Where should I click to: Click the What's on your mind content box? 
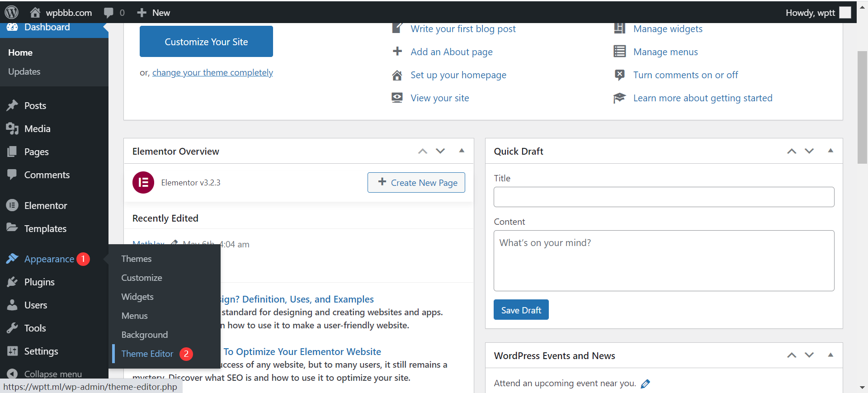coord(664,260)
